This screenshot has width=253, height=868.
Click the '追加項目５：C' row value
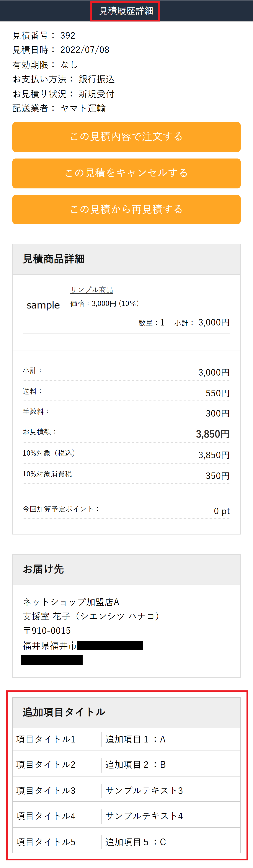[135, 842]
